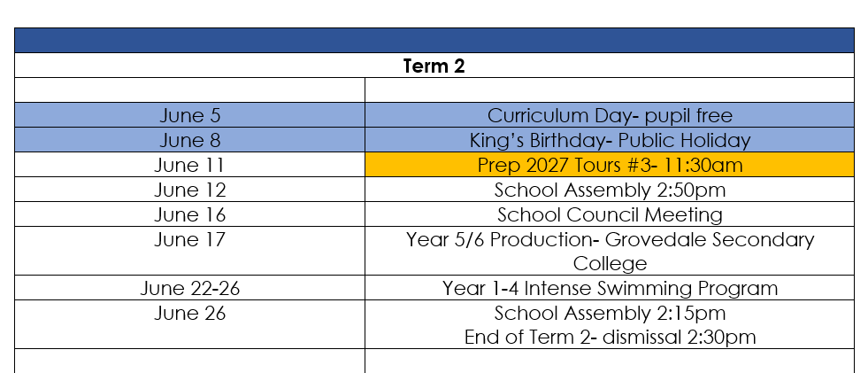Click School Assembly 2:15pm entry
The image size is (868, 373).
(x=610, y=313)
